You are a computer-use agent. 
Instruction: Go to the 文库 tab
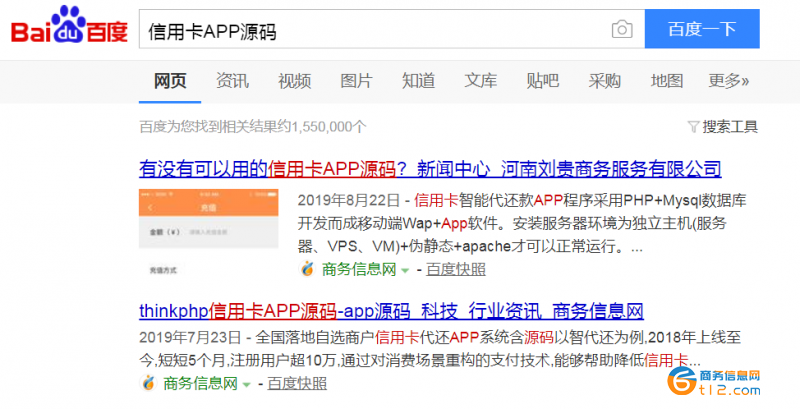click(481, 81)
